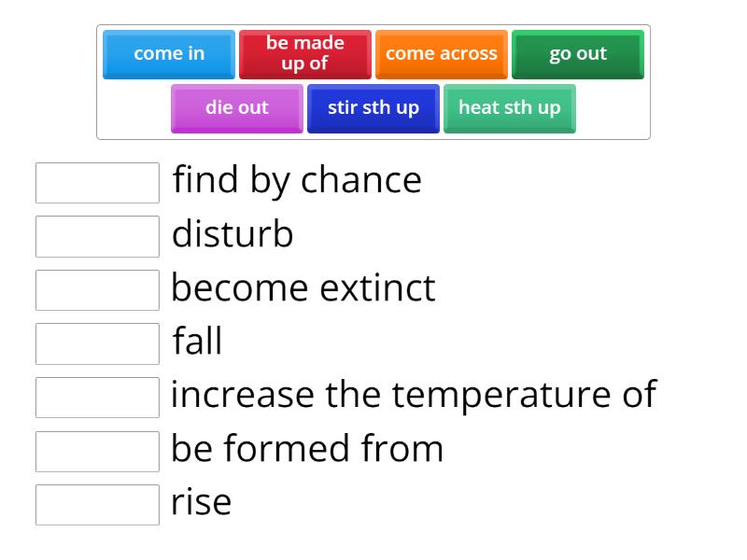Select the "die out" word tile
Viewport: 747px width, 560px height.
(236, 108)
